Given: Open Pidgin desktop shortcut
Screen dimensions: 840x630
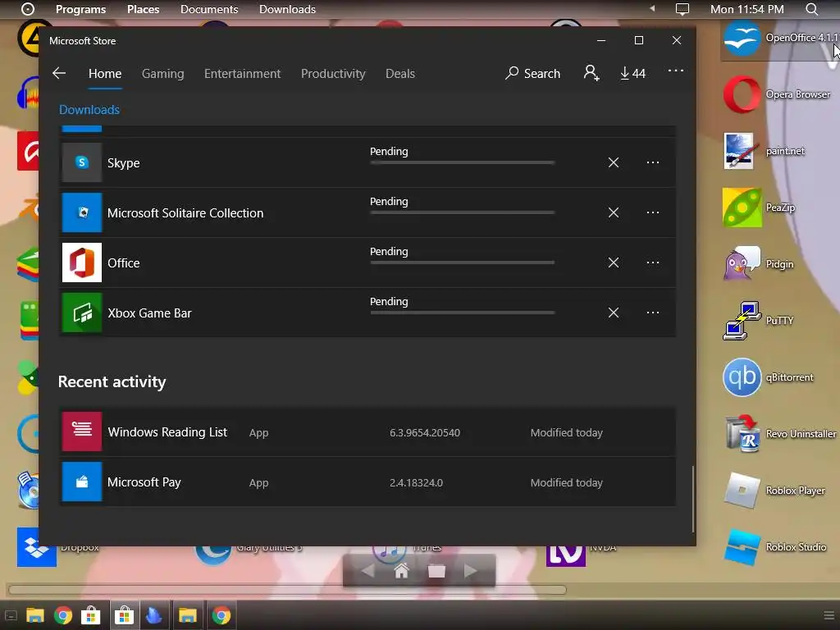Looking at the screenshot, I should pos(759,264).
